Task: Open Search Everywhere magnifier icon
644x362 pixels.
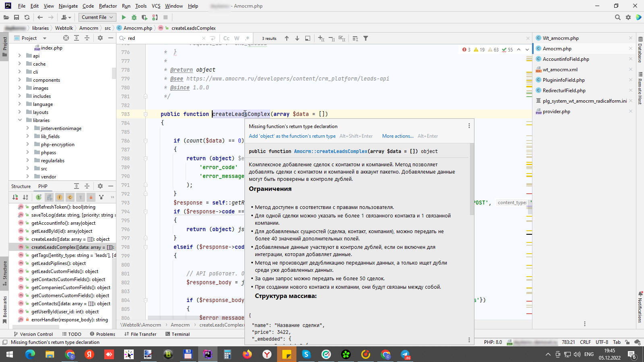Action: (x=617, y=17)
